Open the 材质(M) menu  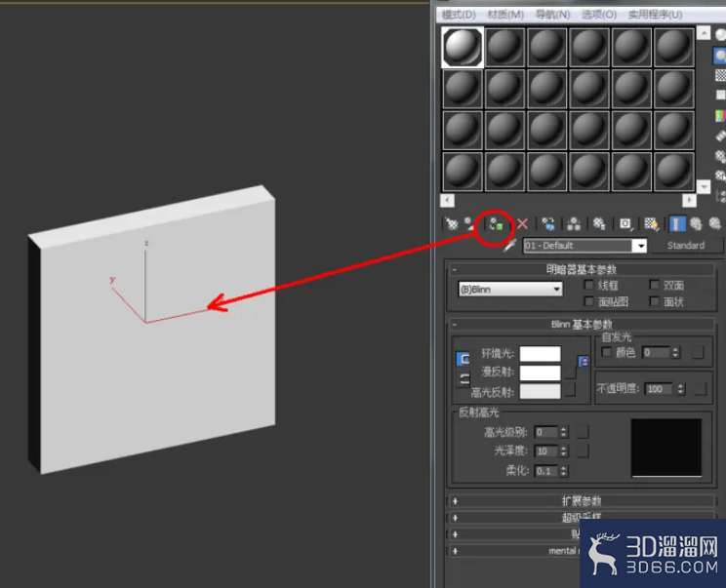pyautogui.click(x=505, y=15)
